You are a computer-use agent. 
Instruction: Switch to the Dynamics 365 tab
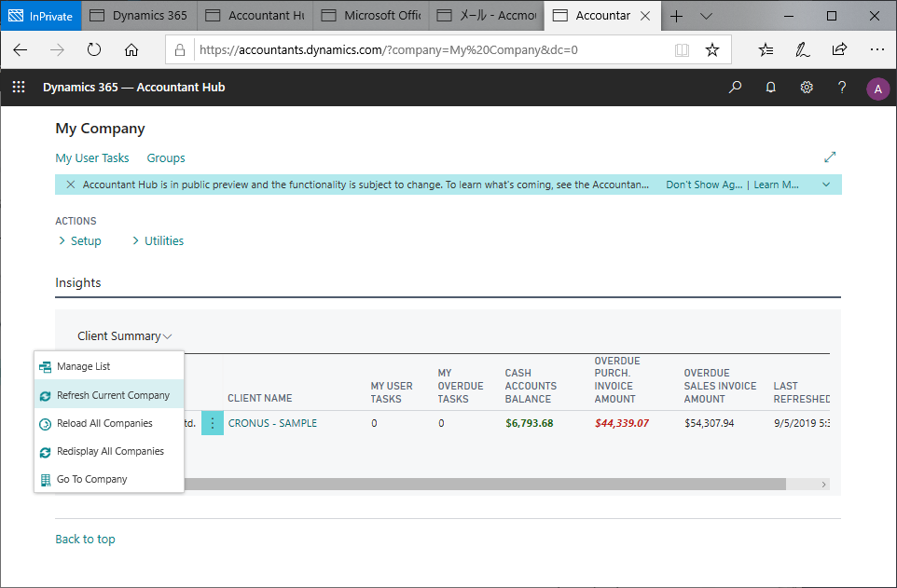(140, 16)
